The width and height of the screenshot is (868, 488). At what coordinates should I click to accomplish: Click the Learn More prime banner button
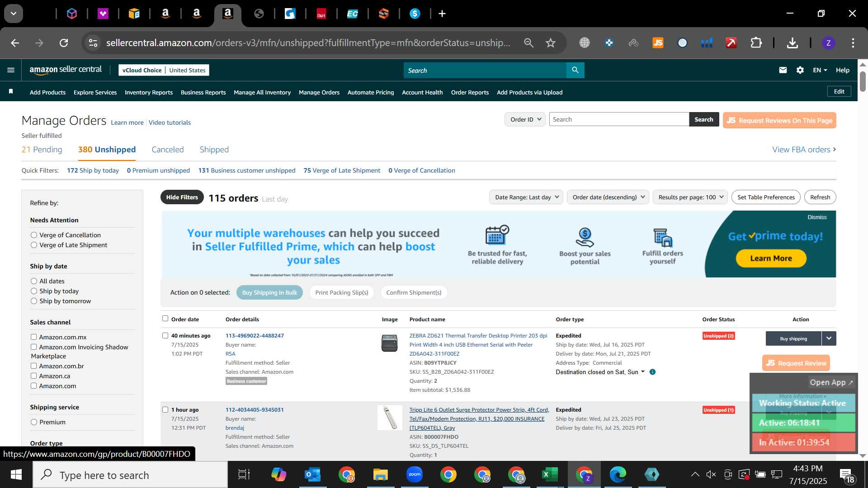coord(771,258)
